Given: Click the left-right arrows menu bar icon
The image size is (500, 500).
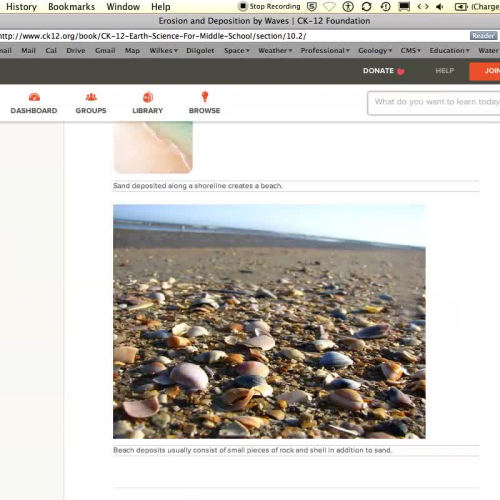Looking at the screenshot, I should (423, 6).
